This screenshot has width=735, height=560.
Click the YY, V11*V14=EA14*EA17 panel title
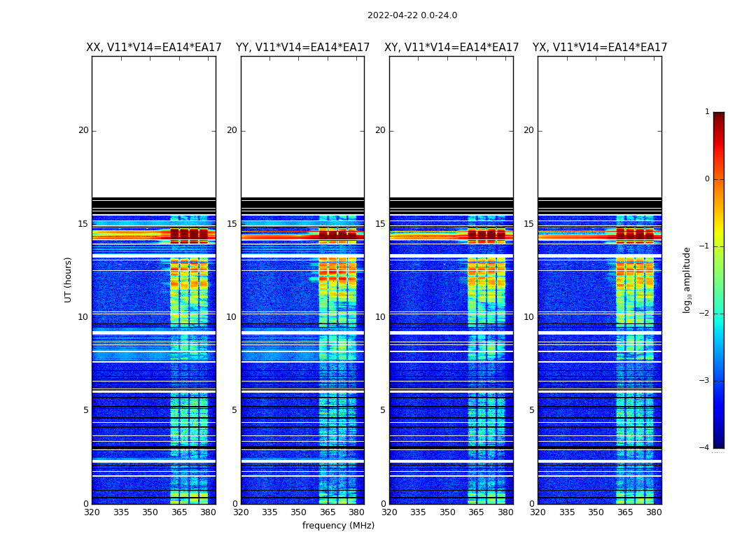coord(303,48)
